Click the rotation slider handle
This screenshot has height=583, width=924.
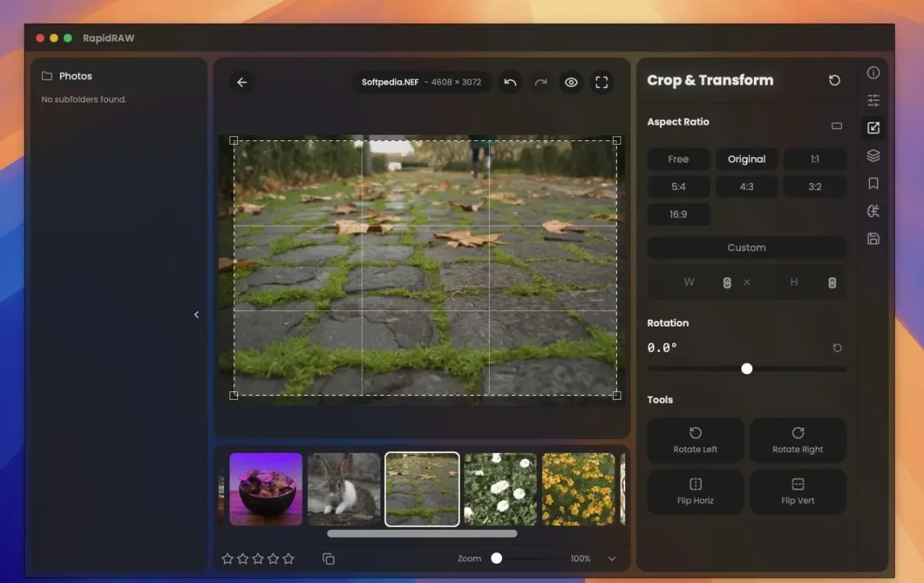(747, 369)
